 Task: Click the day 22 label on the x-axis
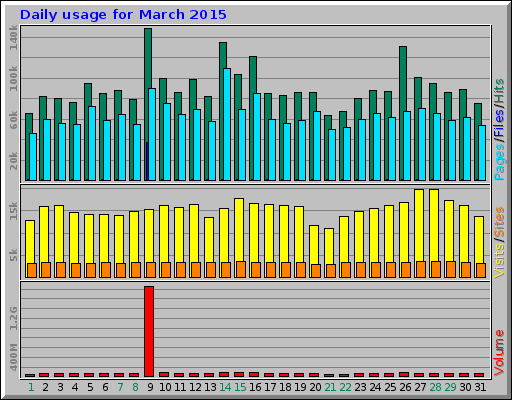(x=345, y=387)
